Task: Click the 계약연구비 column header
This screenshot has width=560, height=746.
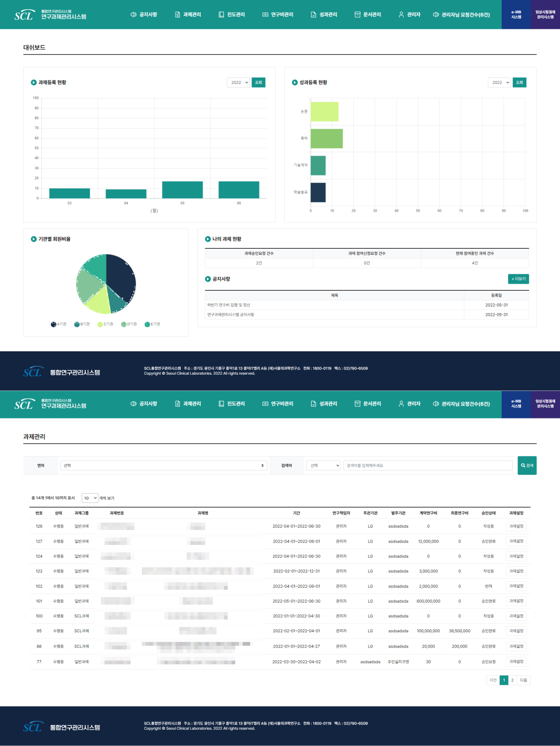Action: (428, 513)
